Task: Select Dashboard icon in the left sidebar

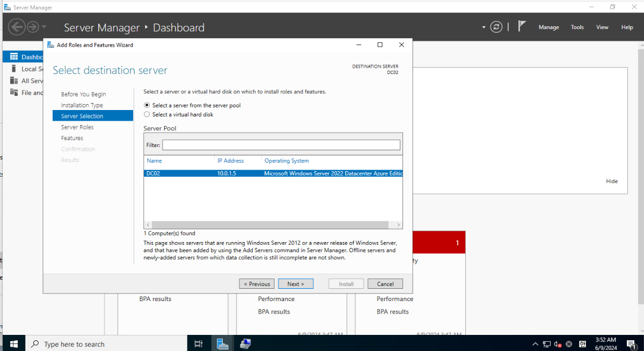Action: coord(13,57)
